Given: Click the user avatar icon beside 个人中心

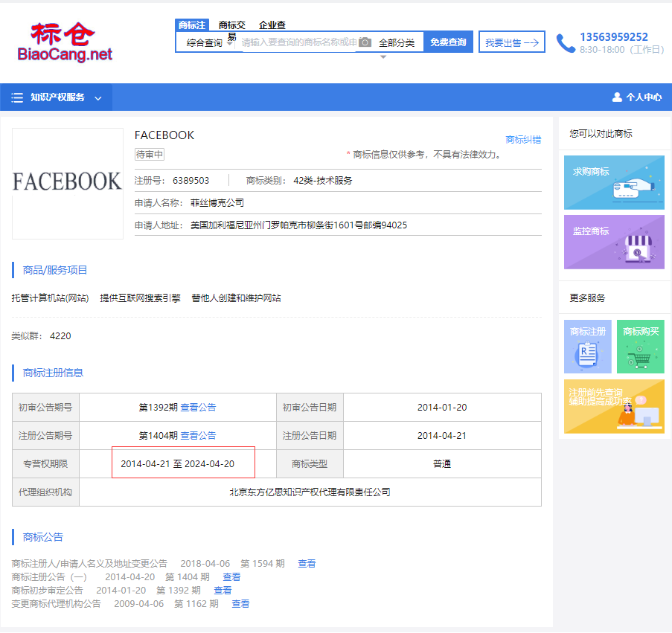Looking at the screenshot, I should coord(617,97).
